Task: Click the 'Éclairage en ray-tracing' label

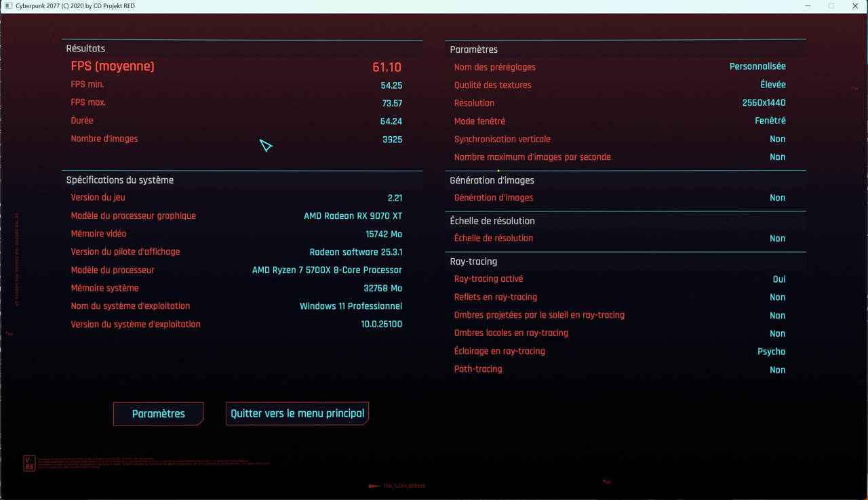Action: pyautogui.click(x=500, y=351)
